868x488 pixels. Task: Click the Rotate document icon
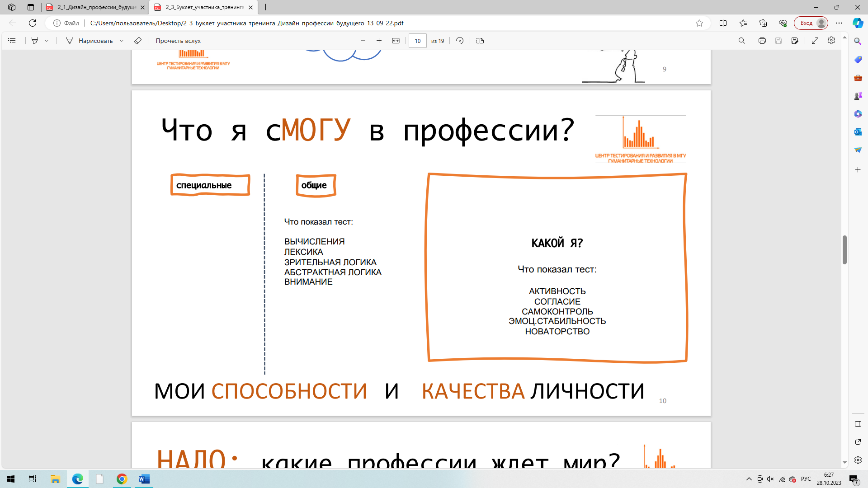click(x=459, y=41)
